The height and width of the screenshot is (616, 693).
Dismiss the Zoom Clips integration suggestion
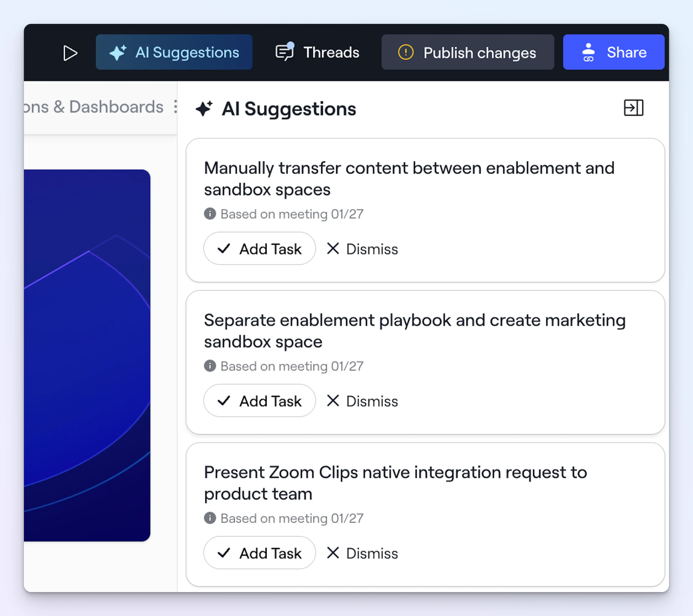[x=362, y=553]
